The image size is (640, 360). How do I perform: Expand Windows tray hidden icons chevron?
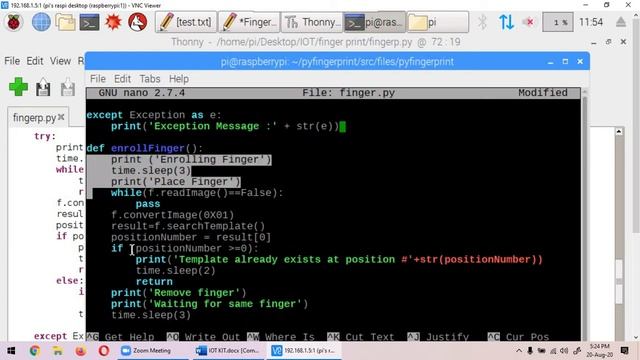[x=519, y=351]
